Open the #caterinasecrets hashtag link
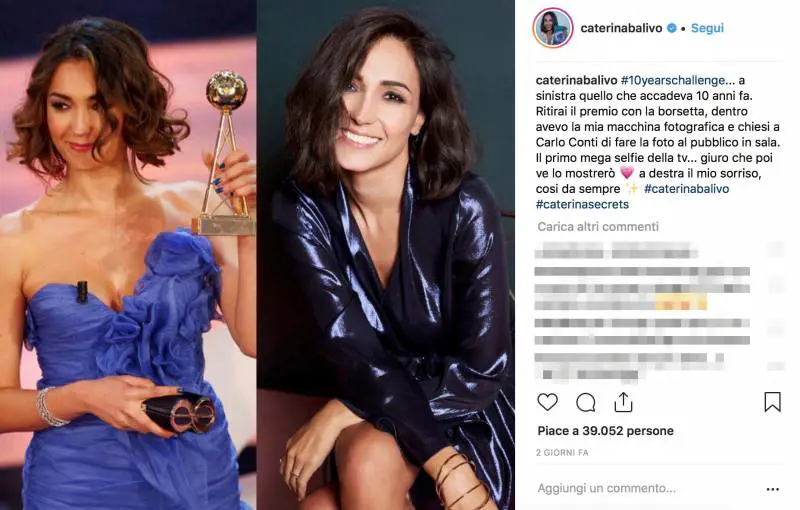The width and height of the screenshot is (800, 510). click(x=582, y=205)
